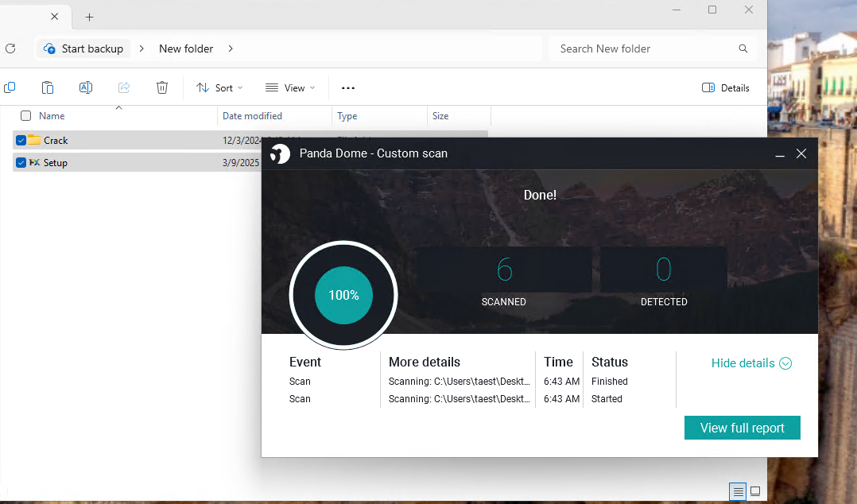
Task: Click the search magnifier icon
Action: [743, 48]
